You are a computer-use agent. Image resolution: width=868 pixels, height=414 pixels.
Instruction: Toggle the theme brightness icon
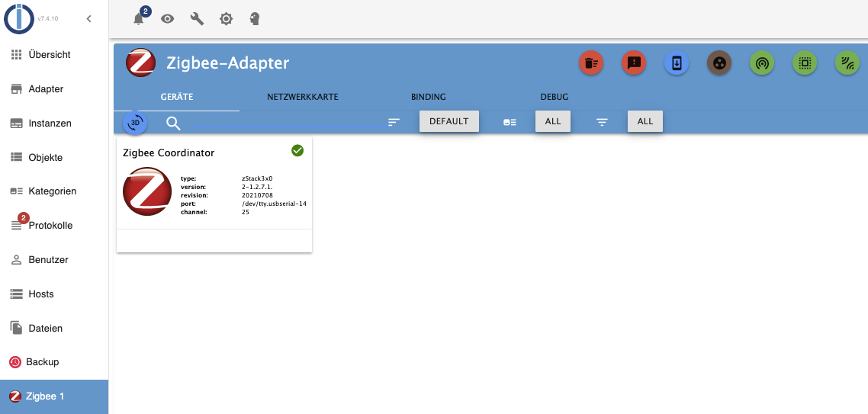tap(226, 19)
